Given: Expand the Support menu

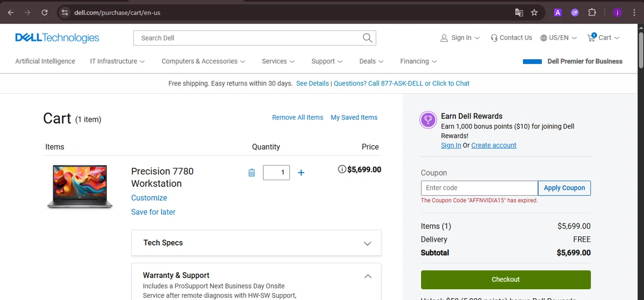Looking at the screenshot, I should coord(327,61).
